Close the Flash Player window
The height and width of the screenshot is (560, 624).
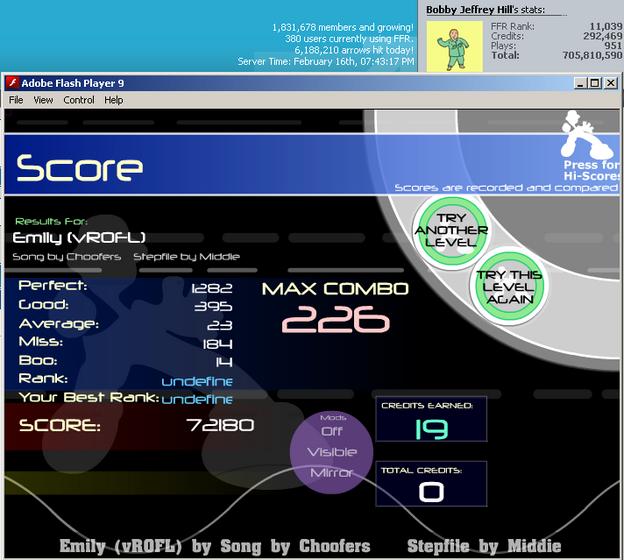tap(611, 83)
